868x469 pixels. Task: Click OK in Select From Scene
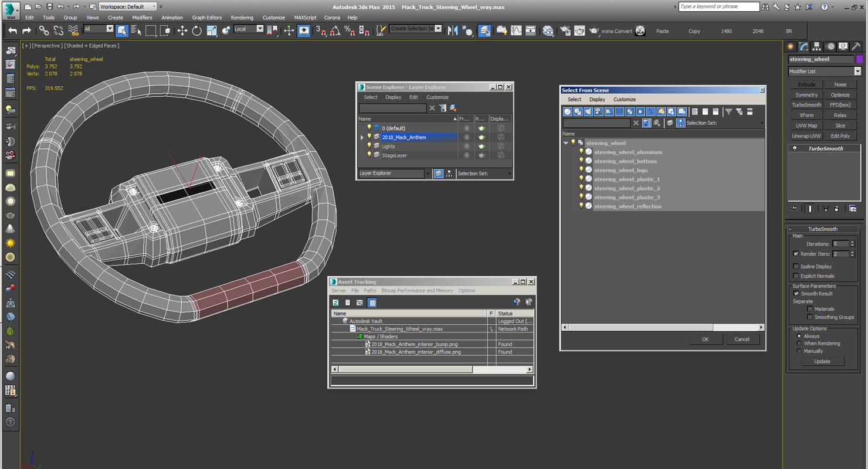(706, 339)
